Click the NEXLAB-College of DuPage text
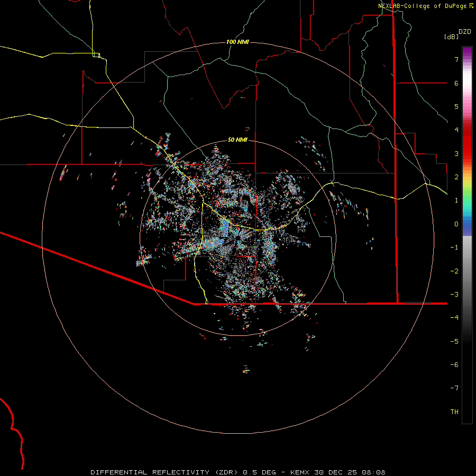Viewport: 476px width, 476px height. click(x=423, y=5)
